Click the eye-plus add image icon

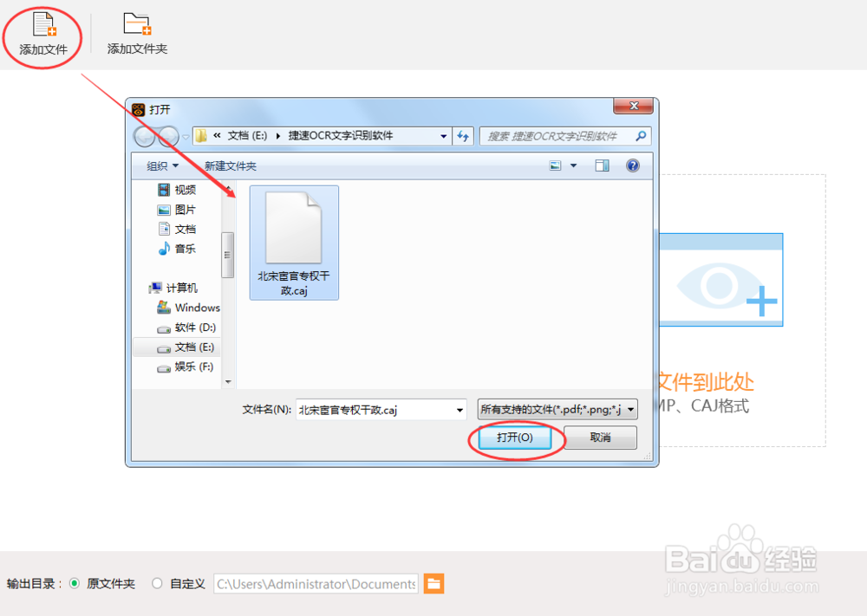[720, 280]
